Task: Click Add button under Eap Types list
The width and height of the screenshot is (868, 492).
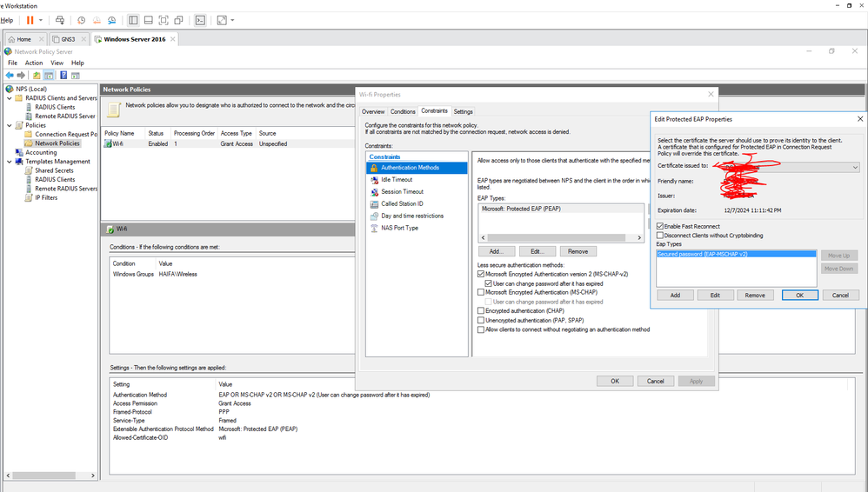Action: [675, 295]
